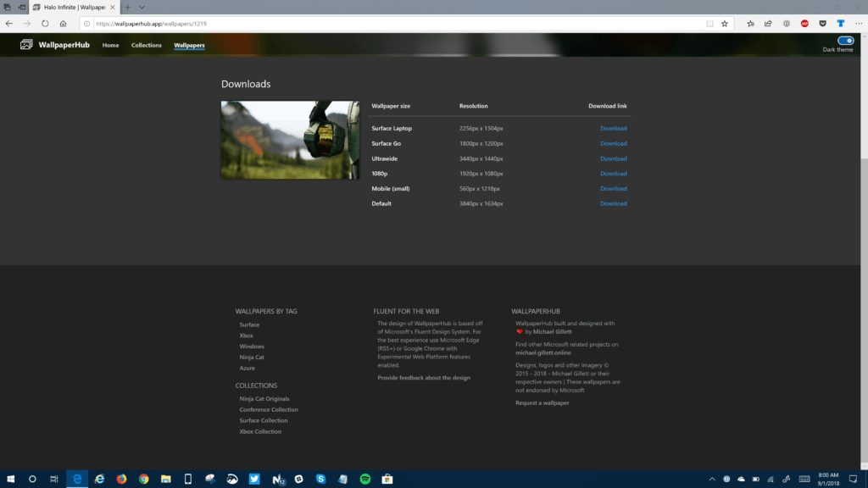Switch to the Collections nav item

click(146, 46)
